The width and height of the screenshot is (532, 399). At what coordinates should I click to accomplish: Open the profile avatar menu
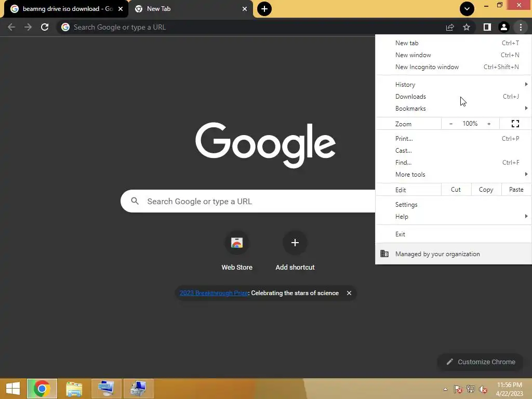point(504,27)
